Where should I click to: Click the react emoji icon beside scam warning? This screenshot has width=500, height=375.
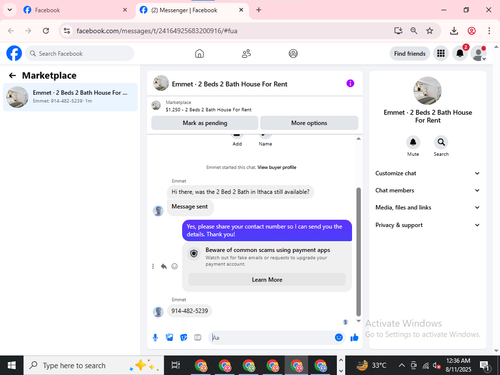pyautogui.click(x=174, y=266)
